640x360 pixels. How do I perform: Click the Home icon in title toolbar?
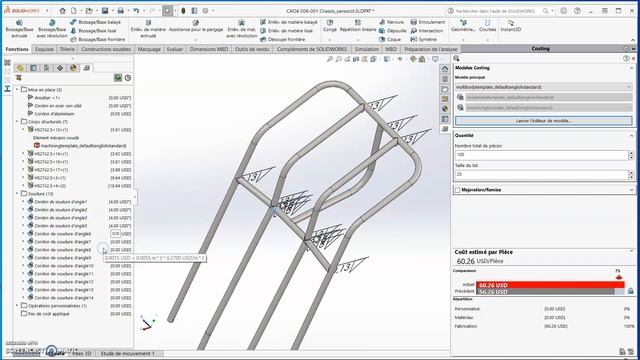(62, 11)
